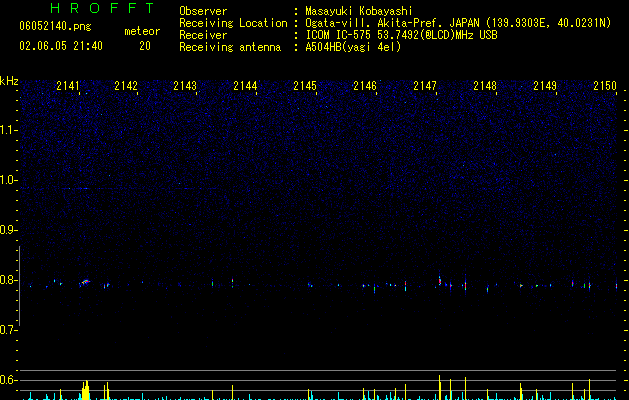Screen dimensions: 629x400
Task: Click the 2147 time marker
Action: pos(425,85)
